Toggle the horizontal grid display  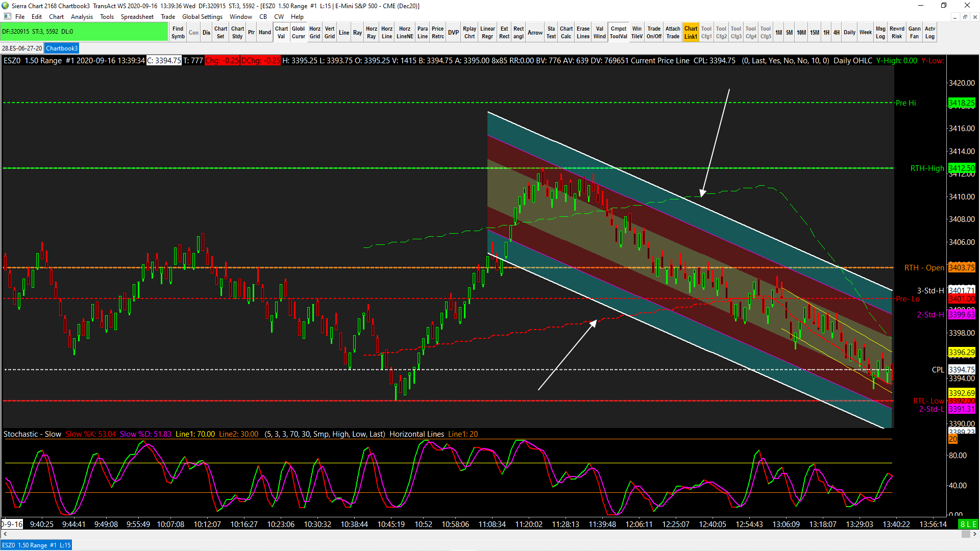tap(315, 32)
